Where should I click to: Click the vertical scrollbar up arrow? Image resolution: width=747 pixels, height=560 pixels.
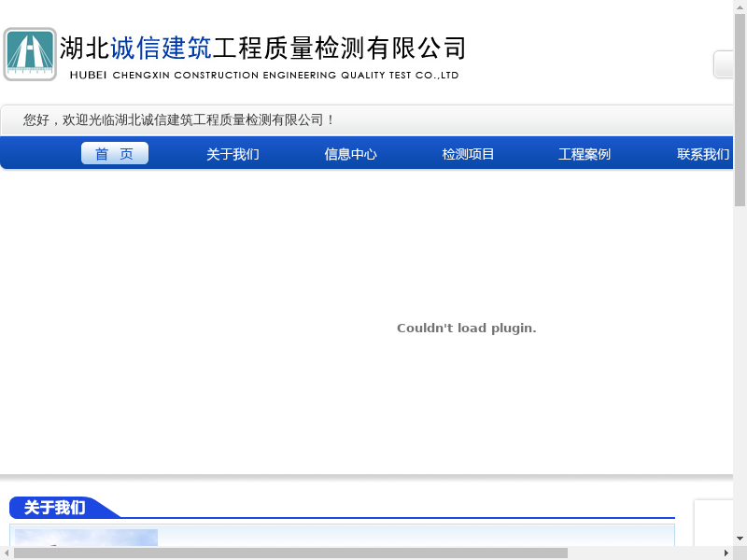(740, 7)
